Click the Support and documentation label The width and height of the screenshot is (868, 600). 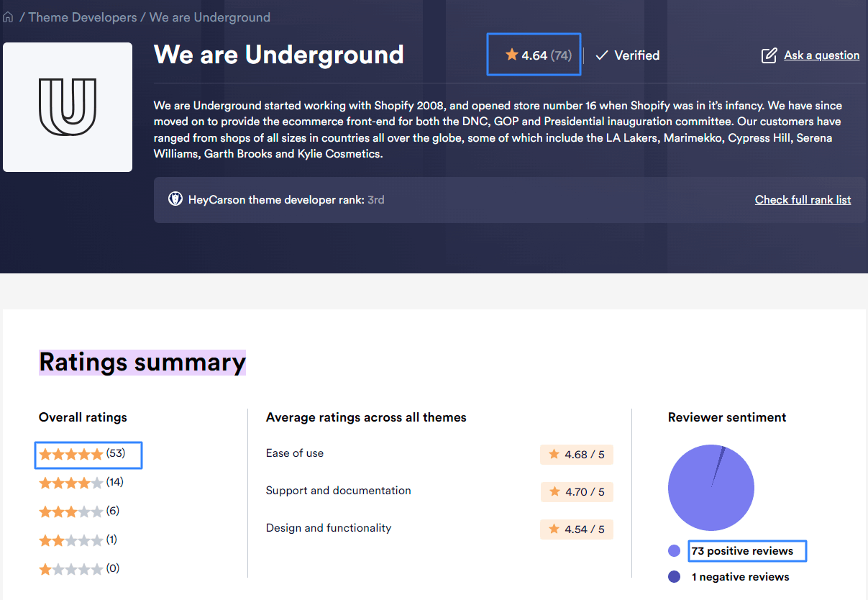pyautogui.click(x=339, y=491)
